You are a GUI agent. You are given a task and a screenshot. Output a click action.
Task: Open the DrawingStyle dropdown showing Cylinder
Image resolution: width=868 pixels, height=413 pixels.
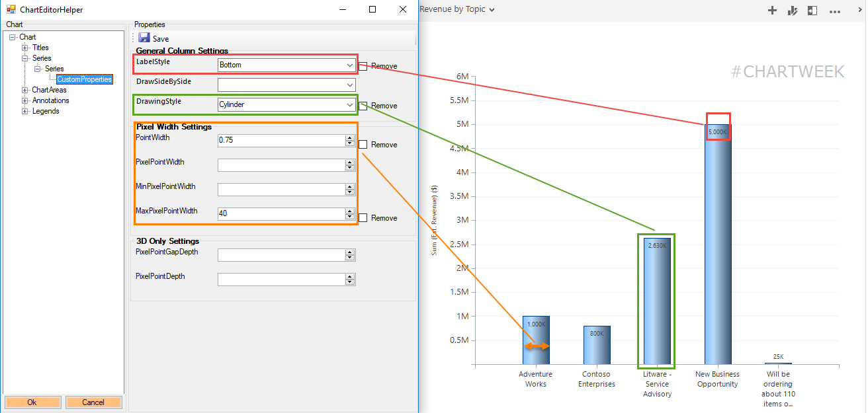(x=286, y=104)
